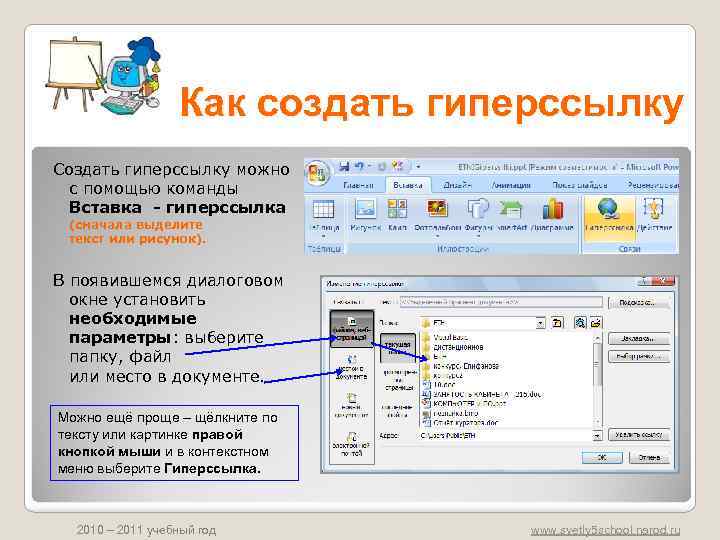
Task: Click the 'текущая папка' button
Action: click(398, 347)
